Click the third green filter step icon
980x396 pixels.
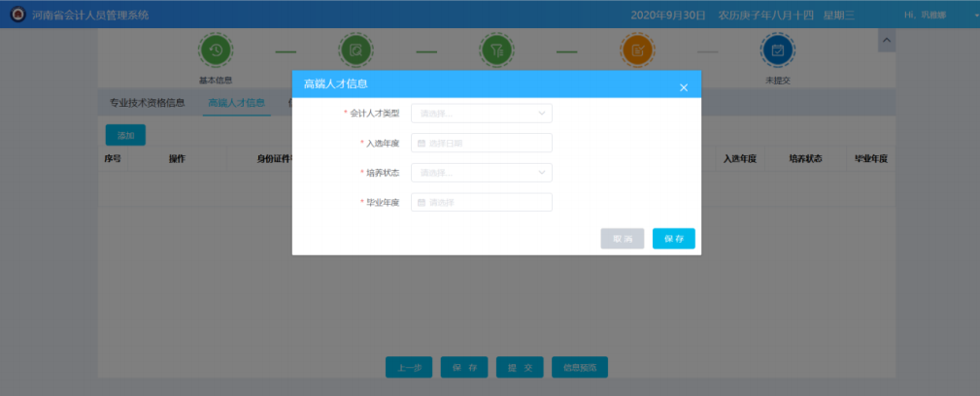coord(496,50)
